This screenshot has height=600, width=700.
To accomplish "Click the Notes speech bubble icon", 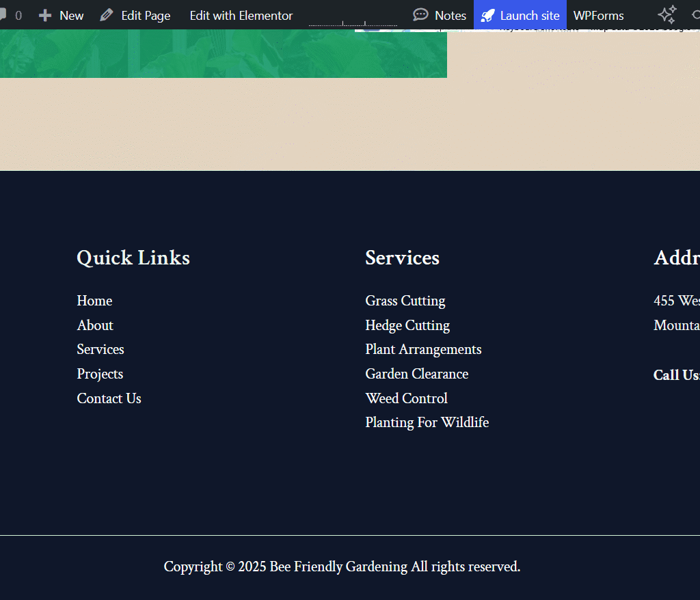I will [421, 15].
